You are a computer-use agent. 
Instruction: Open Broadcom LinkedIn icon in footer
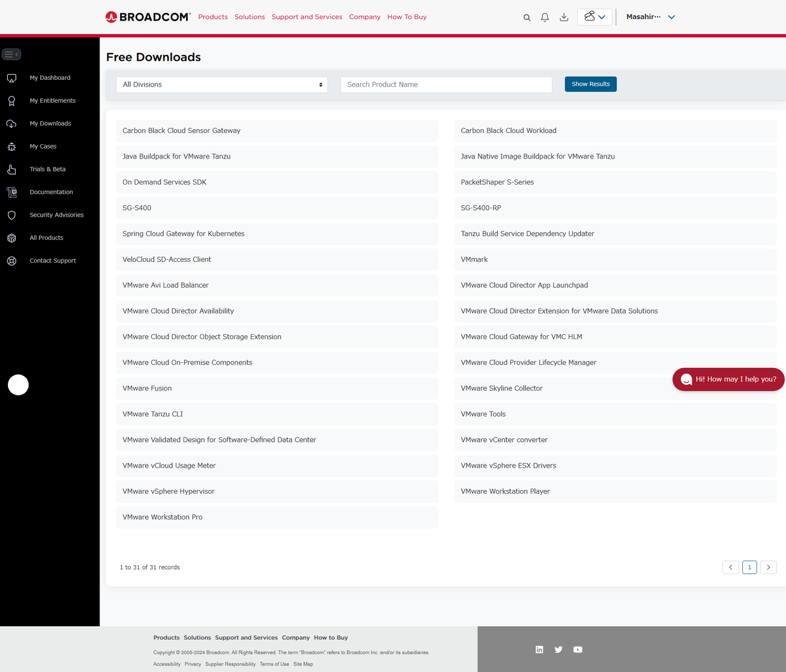(539, 650)
